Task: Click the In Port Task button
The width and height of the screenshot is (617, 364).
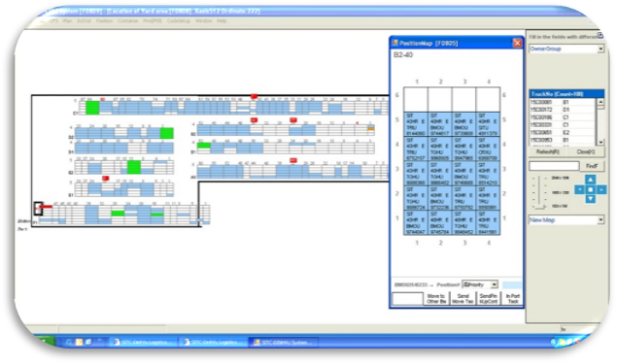Action: [512, 299]
